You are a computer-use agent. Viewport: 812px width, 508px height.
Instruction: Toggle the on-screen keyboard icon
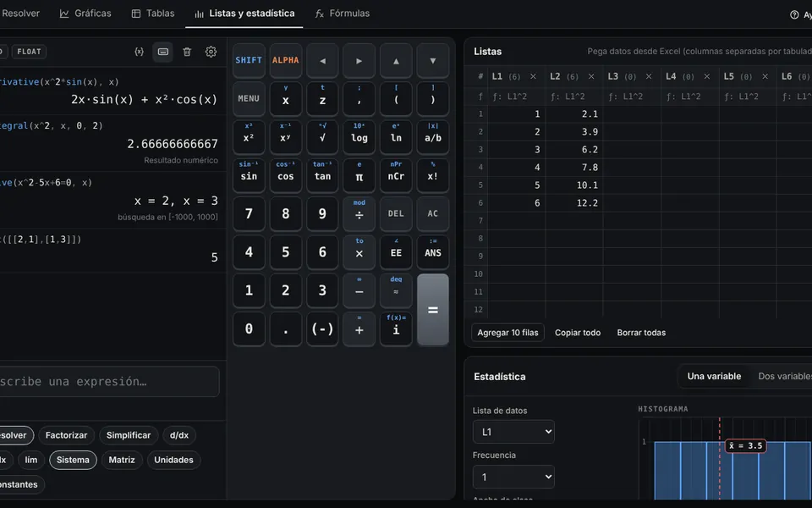pyautogui.click(x=162, y=52)
